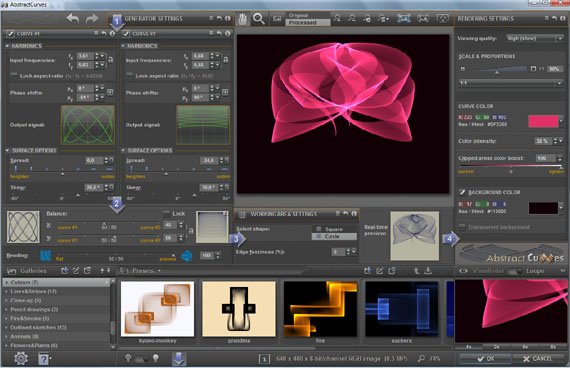The height and width of the screenshot is (368, 570).
Task: Click the monitor preview icon
Action: point(442,18)
